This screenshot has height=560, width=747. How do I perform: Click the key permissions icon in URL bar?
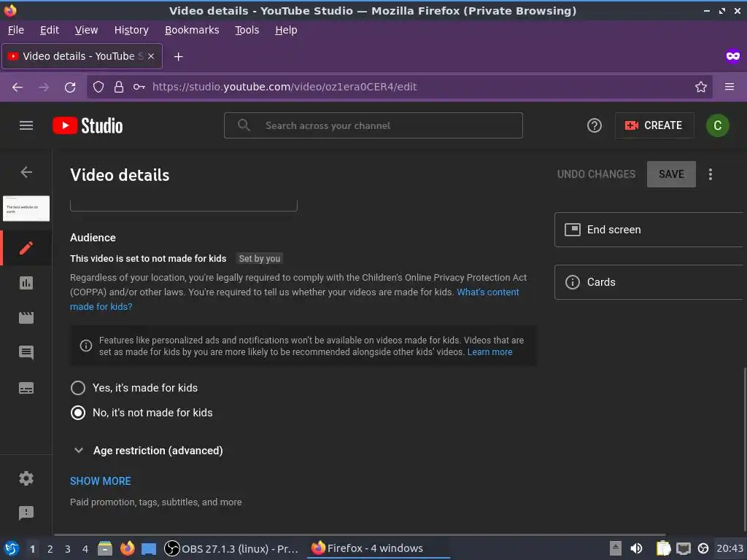click(139, 87)
